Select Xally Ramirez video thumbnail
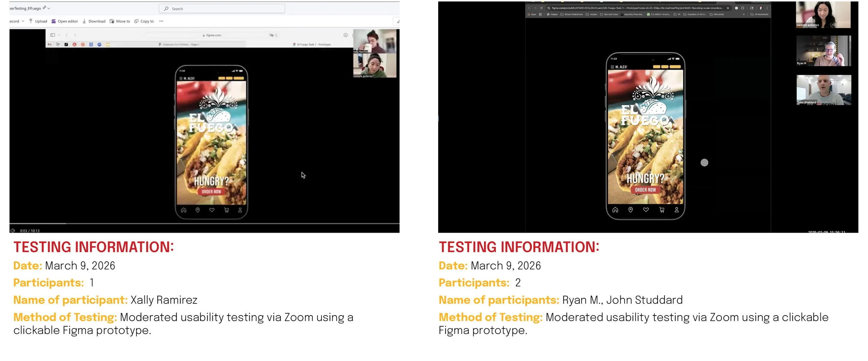The image size is (868, 361). pyautogui.click(x=375, y=41)
